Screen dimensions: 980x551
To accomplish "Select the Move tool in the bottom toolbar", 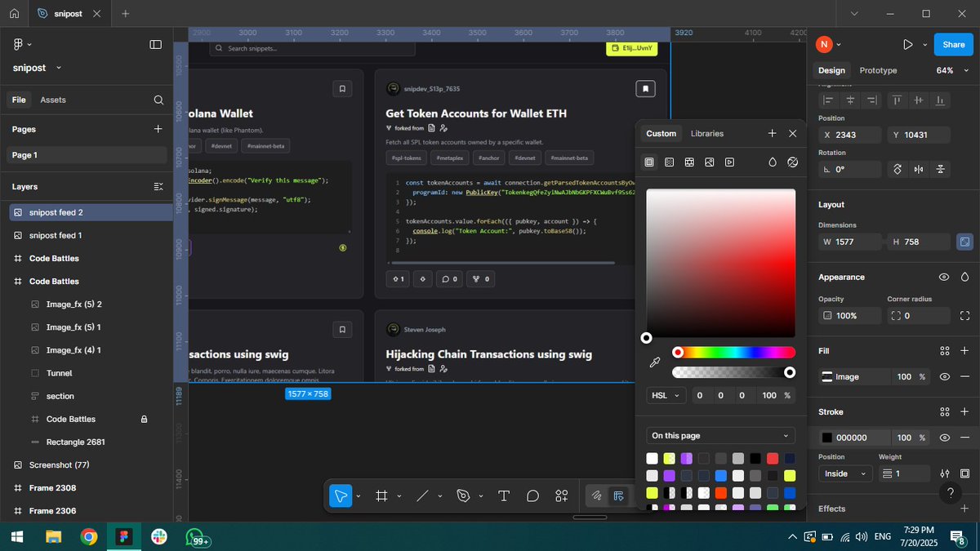I will (x=340, y=495).
